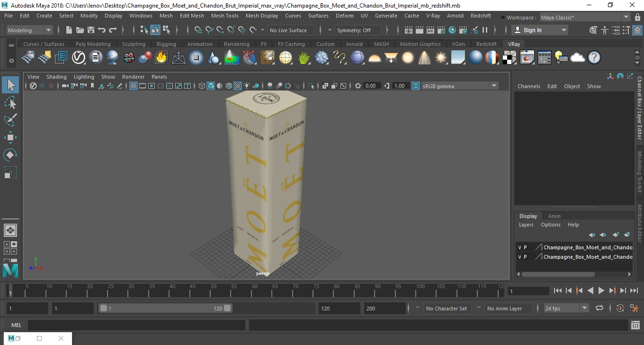Open the Sign In account dropdown
The height and width of the screenshot is (345, 644).
(540, 30)
